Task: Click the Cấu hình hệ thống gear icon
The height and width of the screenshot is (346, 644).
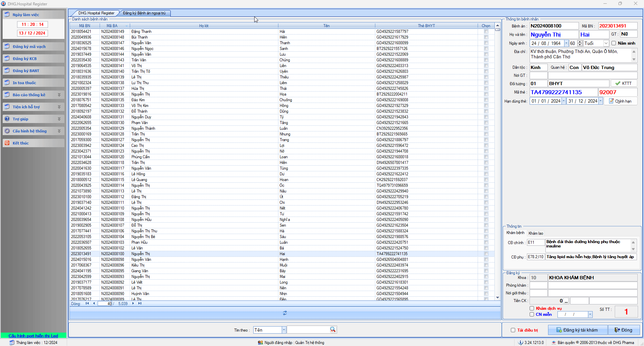Action: click(x=7, y=131)
